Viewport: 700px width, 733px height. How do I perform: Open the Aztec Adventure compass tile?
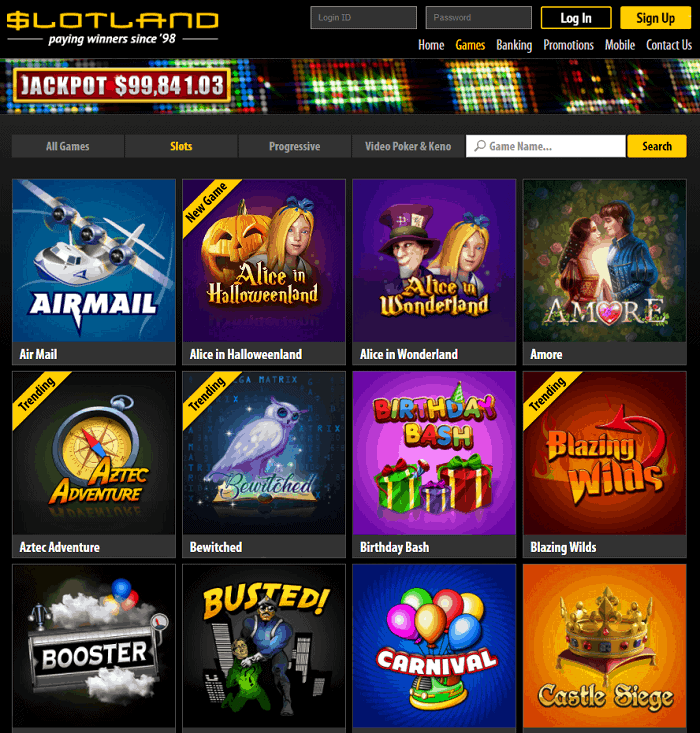[94, 453]
